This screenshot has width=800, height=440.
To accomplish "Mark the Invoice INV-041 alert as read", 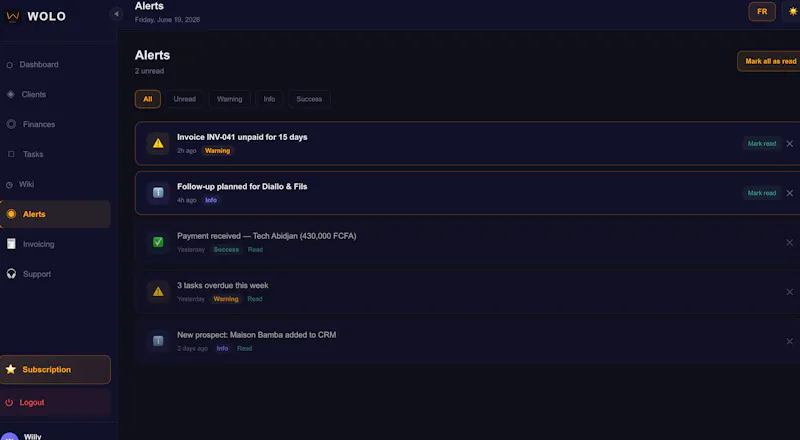I will 762,144.
